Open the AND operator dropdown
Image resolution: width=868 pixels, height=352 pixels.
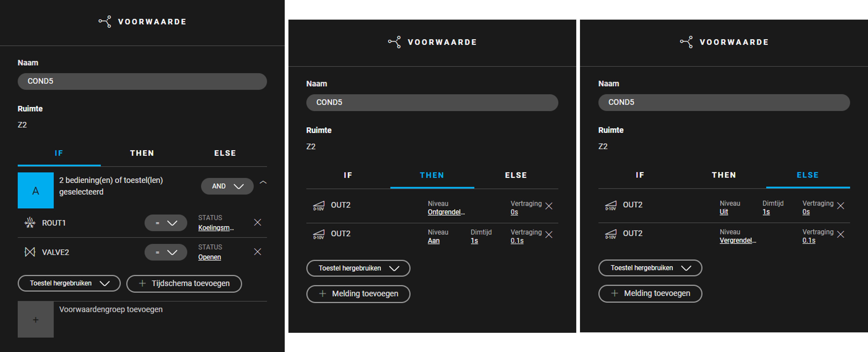(227, 186)
